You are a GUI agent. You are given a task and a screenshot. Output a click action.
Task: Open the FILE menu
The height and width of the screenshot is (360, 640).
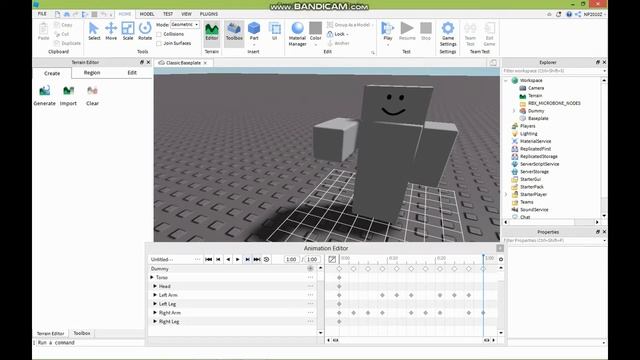[x=42, y=14]
